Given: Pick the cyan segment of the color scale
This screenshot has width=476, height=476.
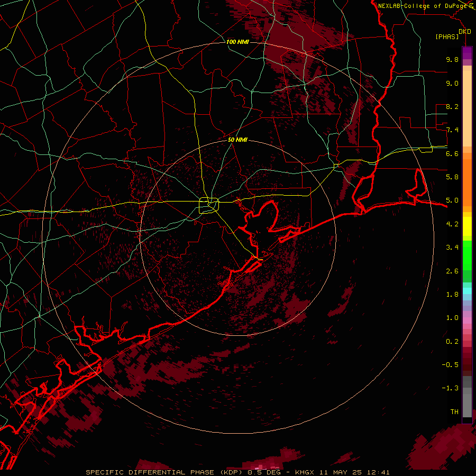Looking at the screenshot, I should (x=467, y=291).
